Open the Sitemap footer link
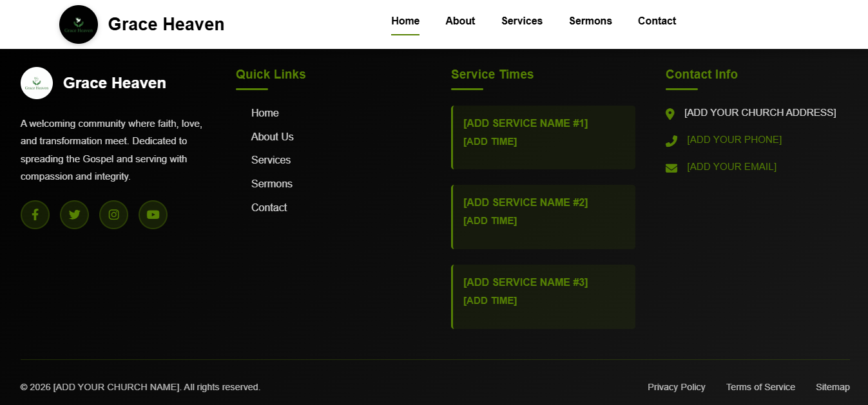The image size is (868, 405). (833, 387)
